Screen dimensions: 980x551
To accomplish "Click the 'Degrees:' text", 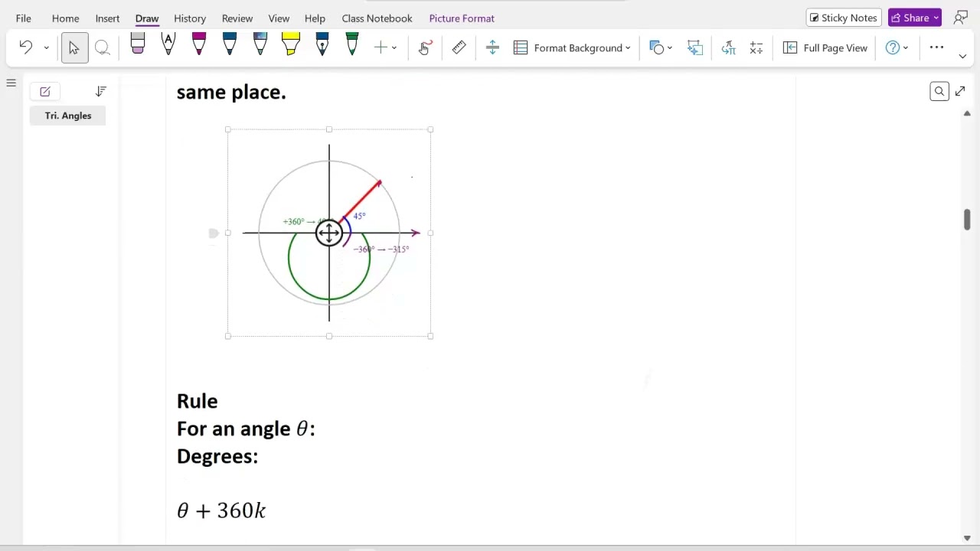I will click(217, 456).
